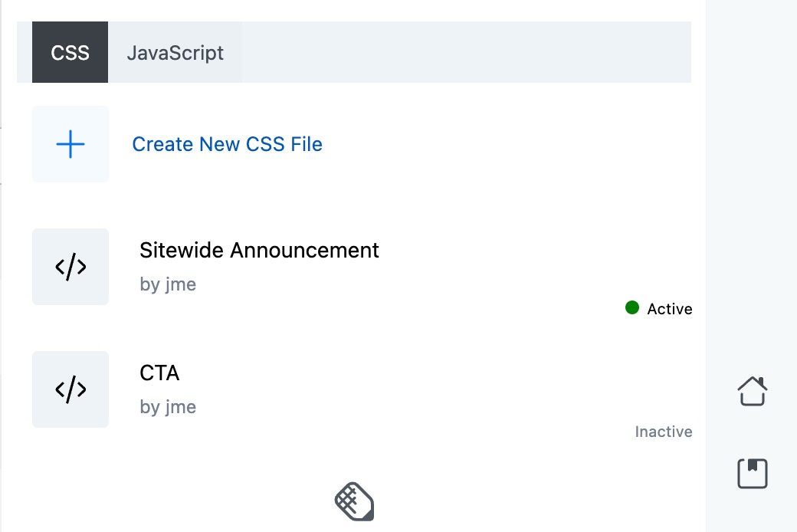Click the Create New CSS File link
The height and width of the screenshot is (532, 797).
227,144
